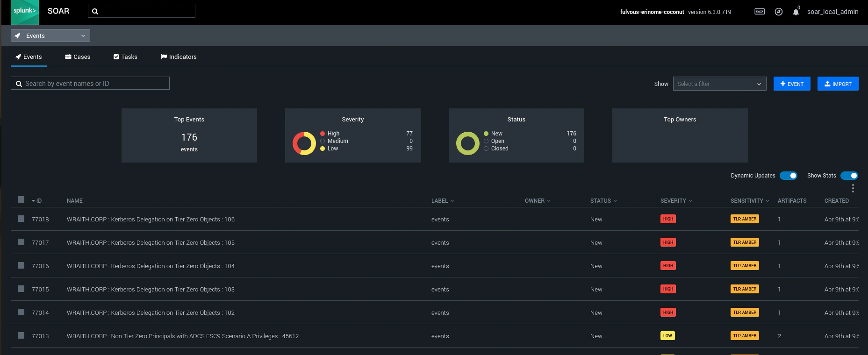Toggle Show Stats switch

point(849,176)
